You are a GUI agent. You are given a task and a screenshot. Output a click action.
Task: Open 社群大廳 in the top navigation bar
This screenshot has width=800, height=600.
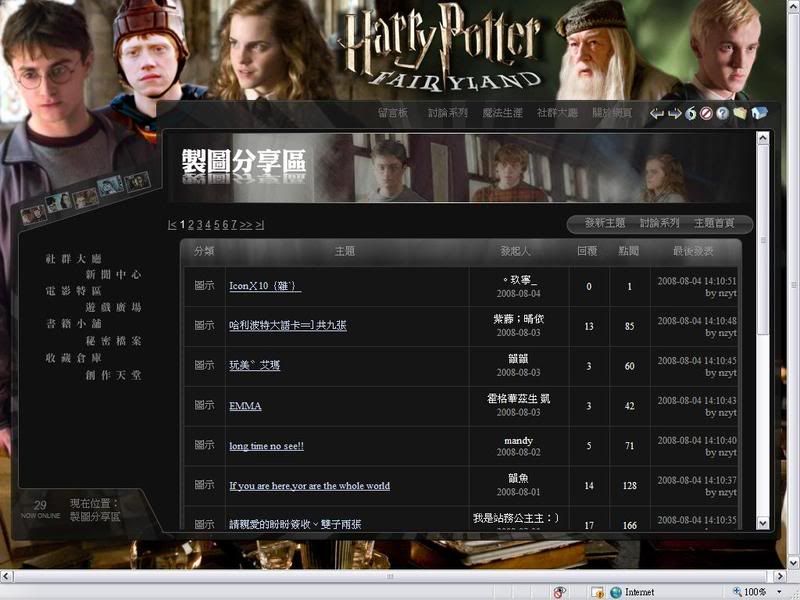tap(557, 113)
